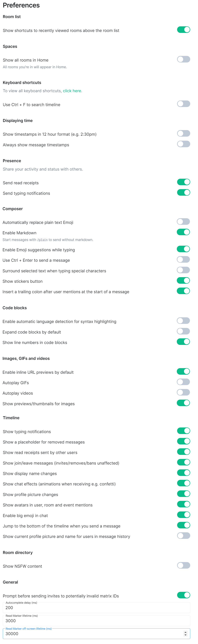Image resolution: width=198 pixels, height=644 pixels.
Task: Turn on Autoplay GIFs
Action: click(x=183, y=382)
